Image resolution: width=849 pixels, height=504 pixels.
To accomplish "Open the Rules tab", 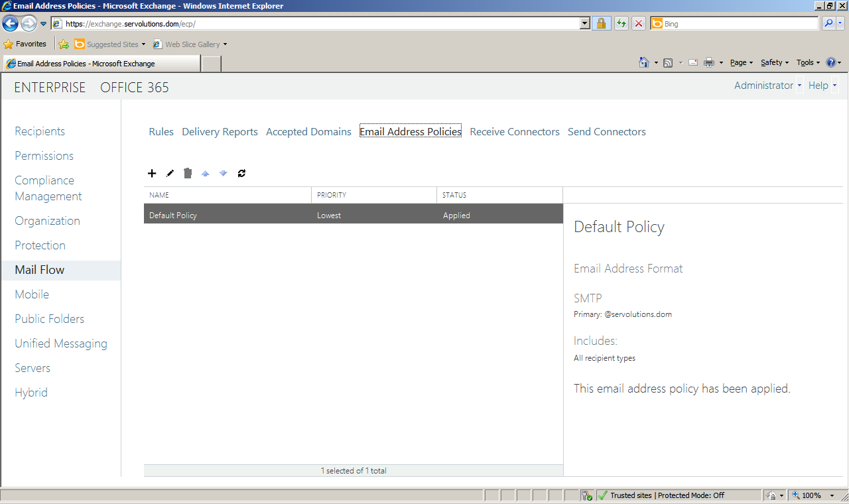I will 161,132.
